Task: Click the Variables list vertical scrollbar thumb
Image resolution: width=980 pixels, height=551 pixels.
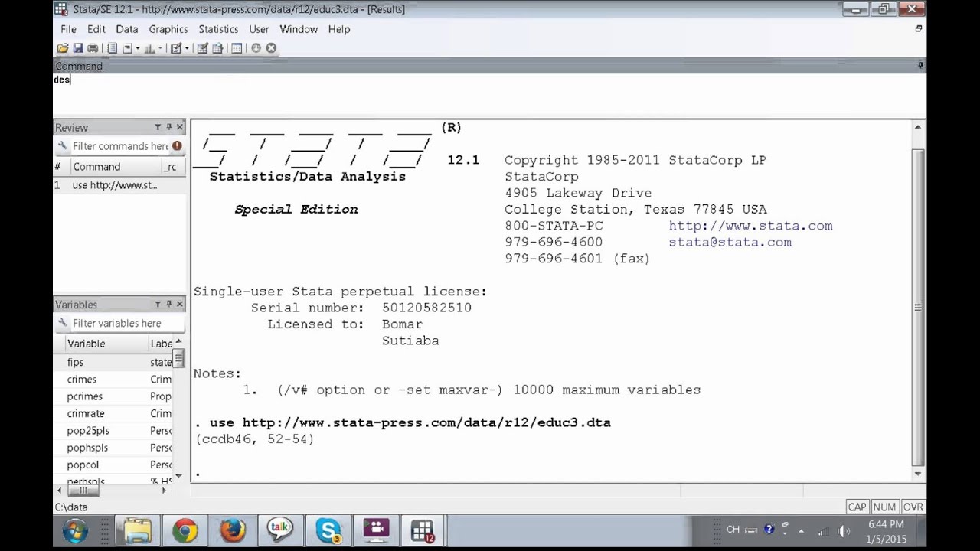Action: pos(179,359)
